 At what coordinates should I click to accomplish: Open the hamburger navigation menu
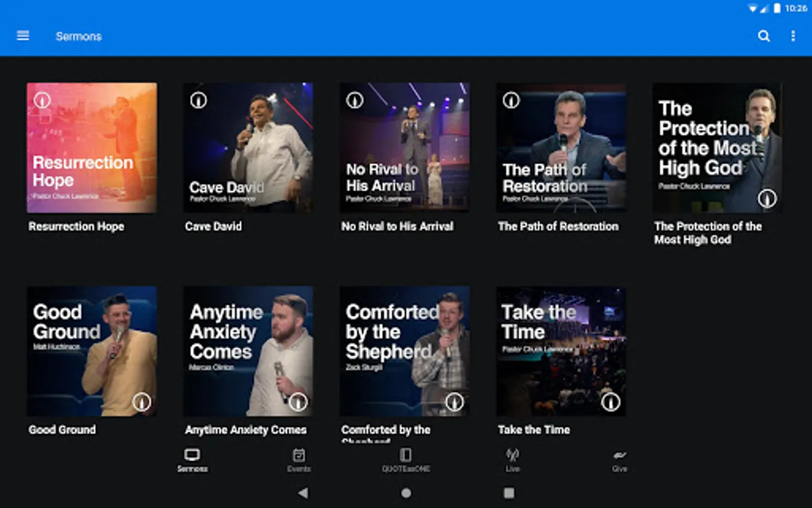pyautogui.click(x=23, y=36)
